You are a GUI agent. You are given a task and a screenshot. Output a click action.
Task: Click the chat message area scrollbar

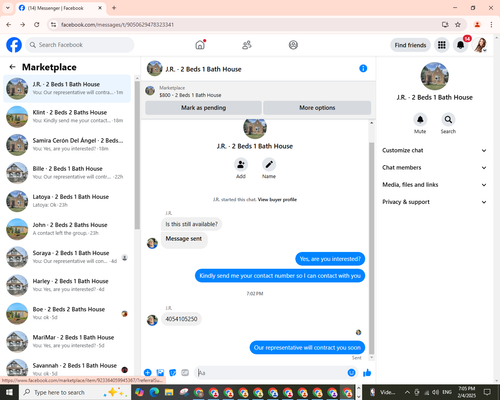371,248
